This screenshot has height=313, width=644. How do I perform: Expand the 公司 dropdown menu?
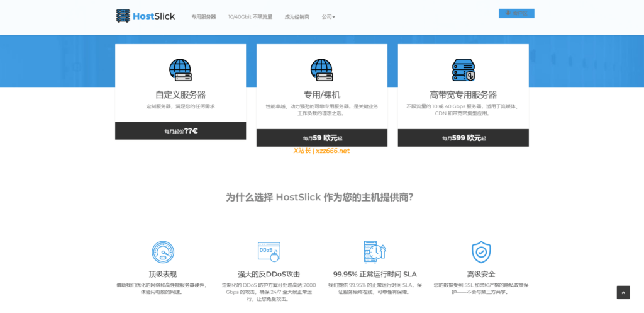pos(328,17)
